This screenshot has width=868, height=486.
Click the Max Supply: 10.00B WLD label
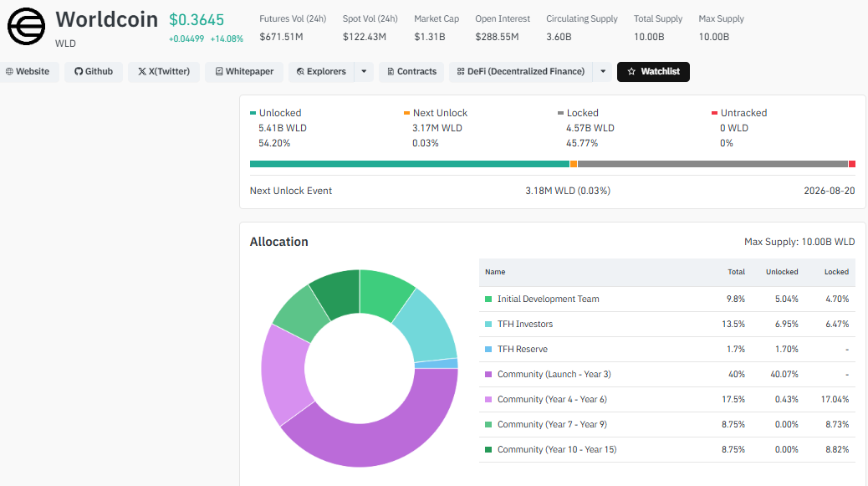click(799, 242)
